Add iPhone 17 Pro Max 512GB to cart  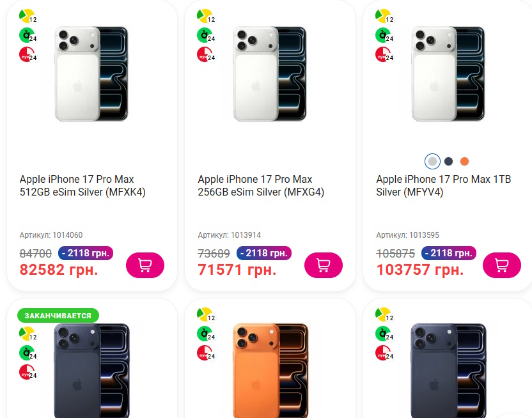coord(145,265)
